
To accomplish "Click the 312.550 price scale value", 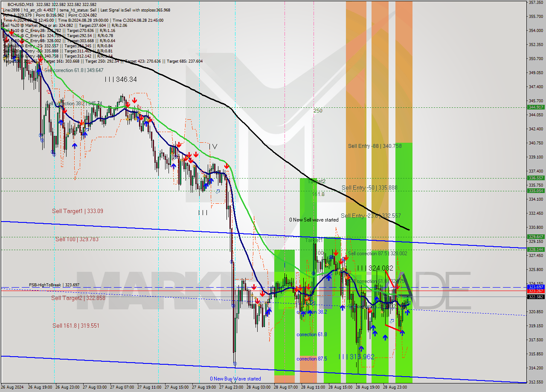I will [535, 382].
